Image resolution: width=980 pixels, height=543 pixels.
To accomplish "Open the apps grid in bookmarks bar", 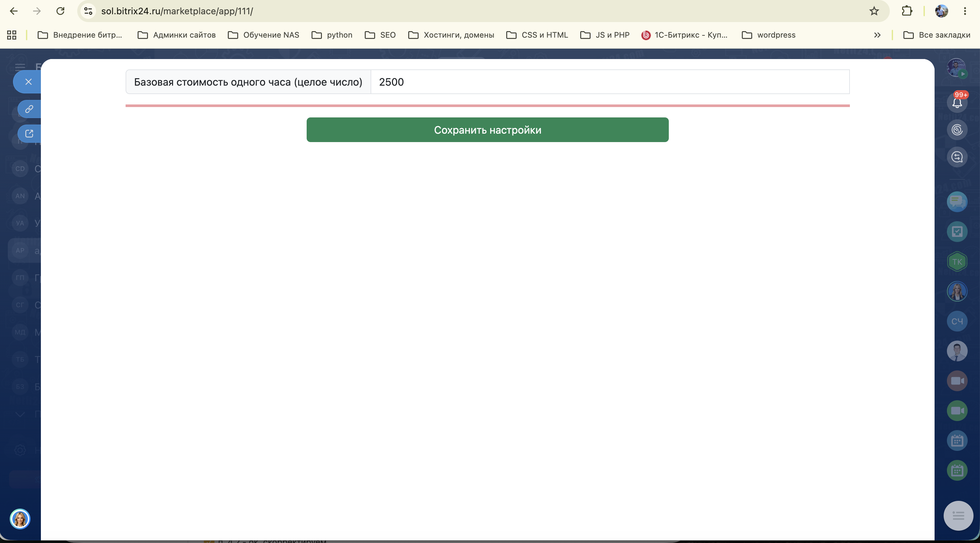I will point(12,35).
